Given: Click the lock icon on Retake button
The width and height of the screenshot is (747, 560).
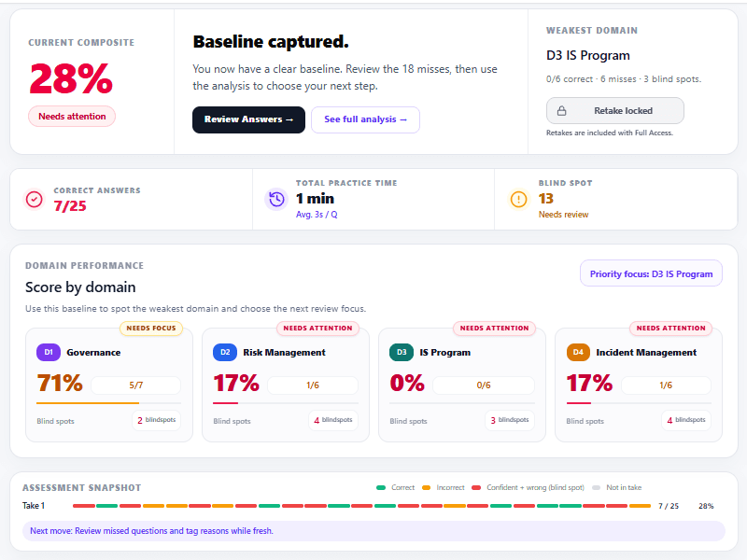Looking at the screenshot, I should (562, 111).
